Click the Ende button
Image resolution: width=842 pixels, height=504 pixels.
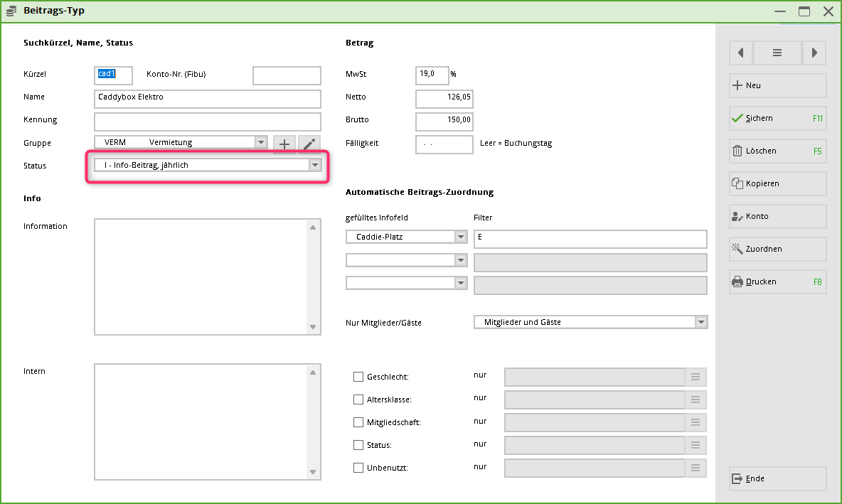click(777, 478)
